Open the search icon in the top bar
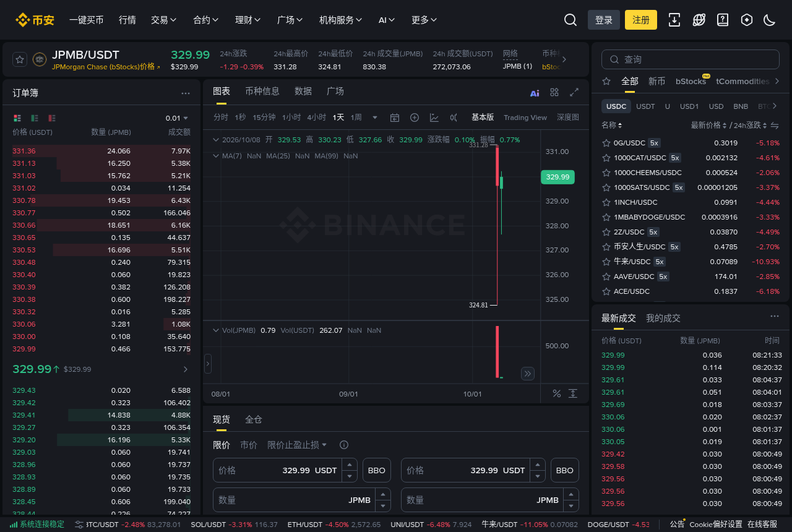 coord(570,20)
